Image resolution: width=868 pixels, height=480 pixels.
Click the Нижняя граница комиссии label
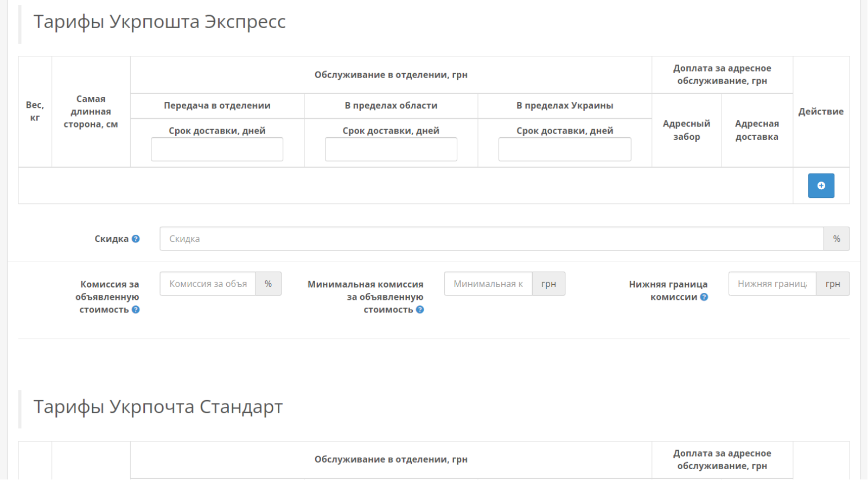(668, 290)
